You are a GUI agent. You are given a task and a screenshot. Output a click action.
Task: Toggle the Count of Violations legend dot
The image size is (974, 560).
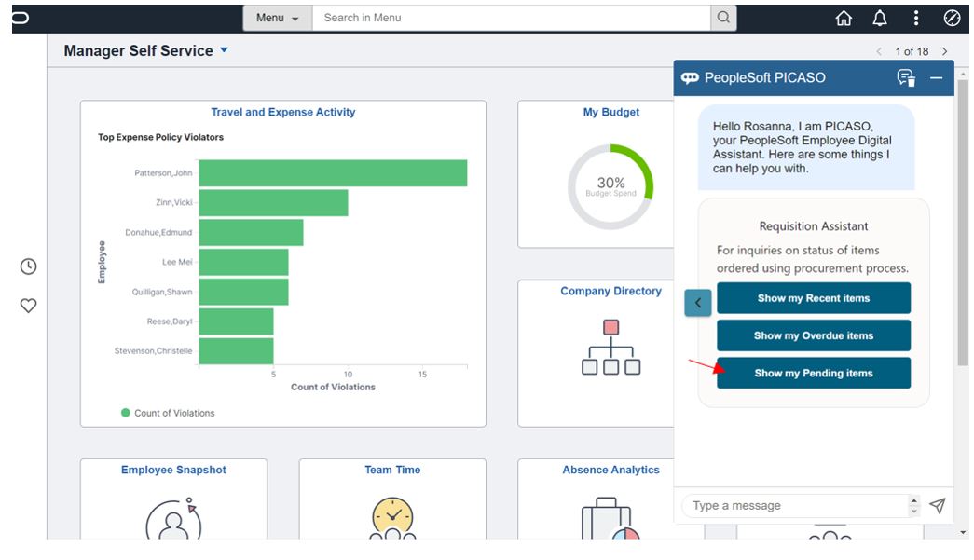coord(126,413)
